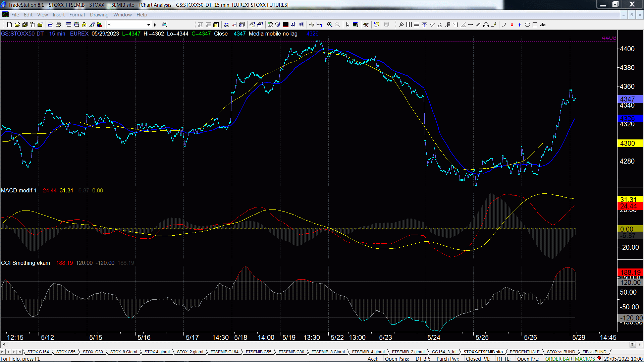This screenshot has width=644, height=362.
Task: Click the horizontal scrollbar thumb
Action: click(x=633, y=345)
